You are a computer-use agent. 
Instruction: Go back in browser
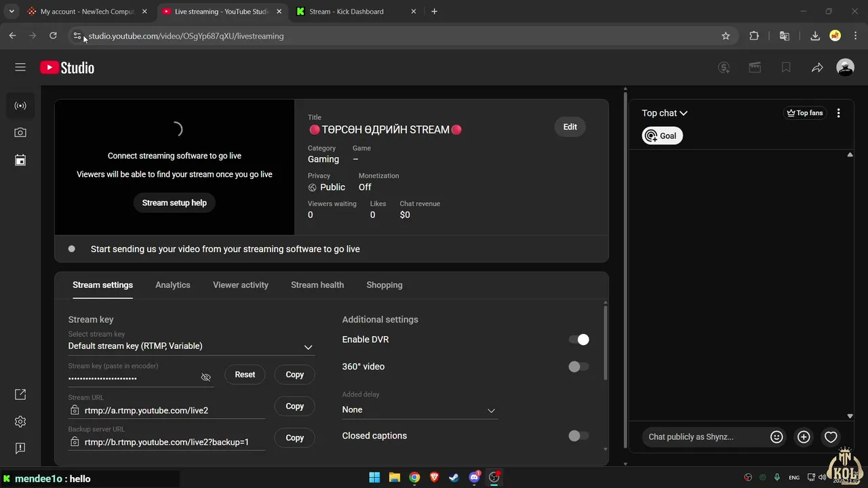(12, 36)
